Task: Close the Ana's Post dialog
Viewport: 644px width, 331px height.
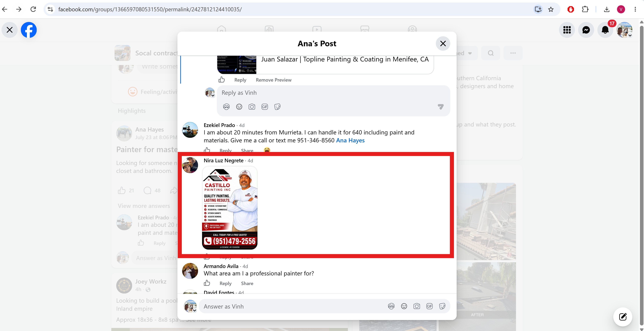Action: 443,44
